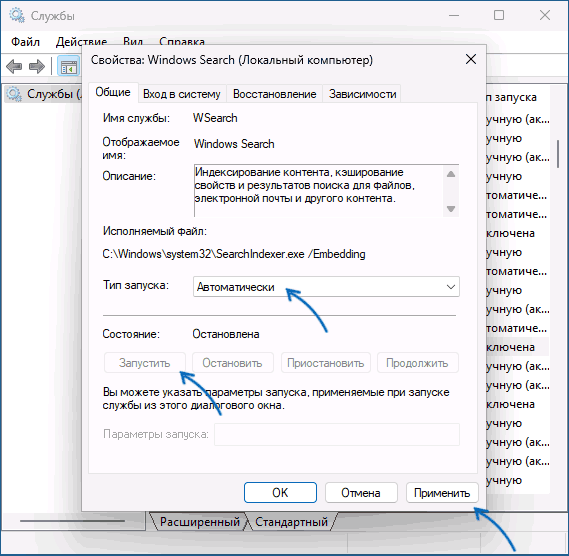Click the Forward arrow toolbar icon
569x556 pixels.
[x=37, y=66]
